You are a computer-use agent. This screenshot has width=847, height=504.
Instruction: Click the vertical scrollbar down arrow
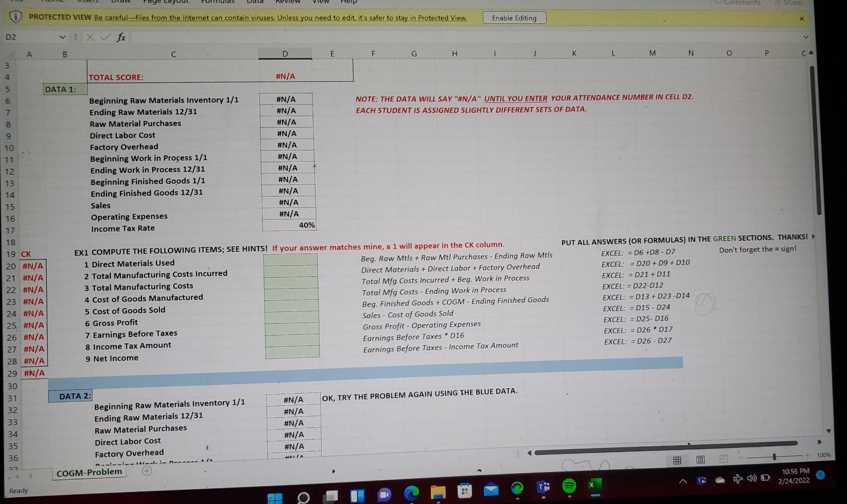pyautogui.click(x=829, y=431)
